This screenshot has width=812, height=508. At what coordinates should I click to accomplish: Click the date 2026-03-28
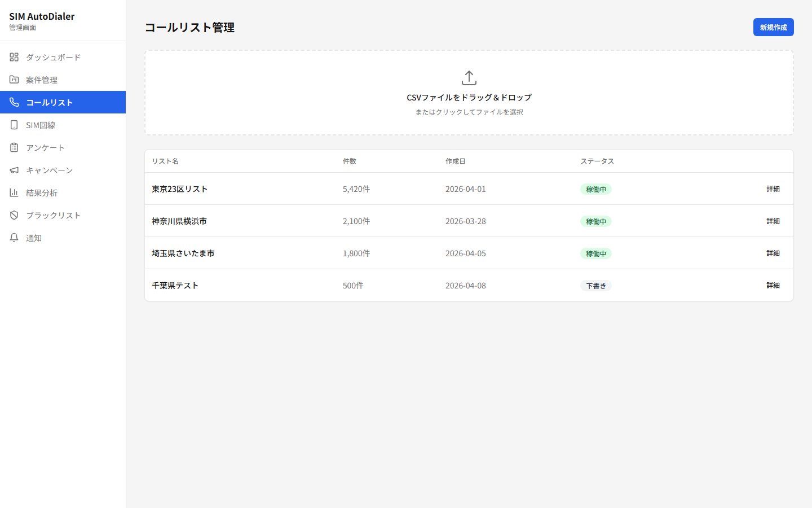(x=466, y=221)
